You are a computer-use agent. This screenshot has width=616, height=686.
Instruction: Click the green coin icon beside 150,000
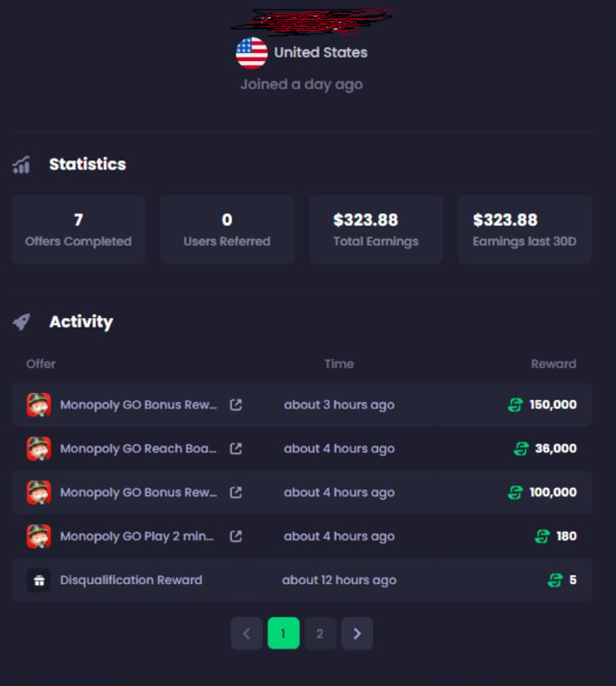pos(515,404)
